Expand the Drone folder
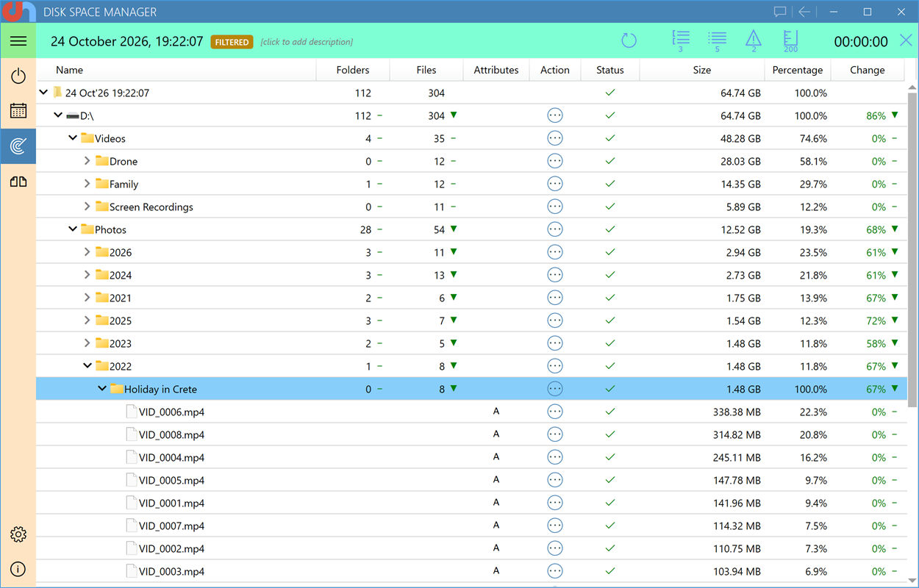The image size is (919, 588). point(87,161)
